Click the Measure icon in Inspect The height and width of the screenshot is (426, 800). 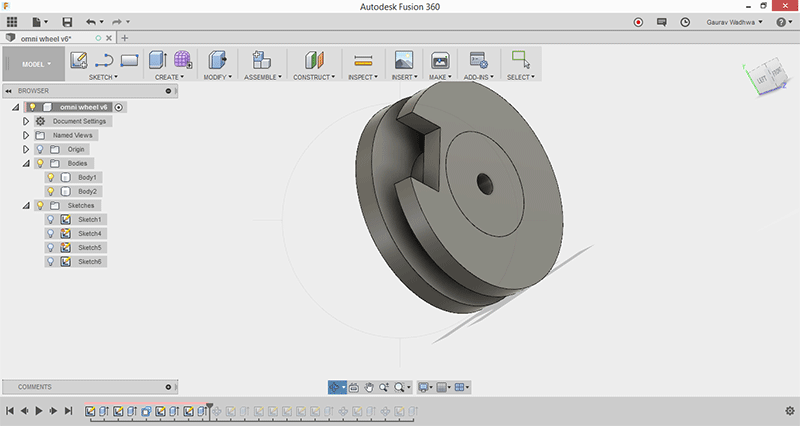tap(363, 60)
